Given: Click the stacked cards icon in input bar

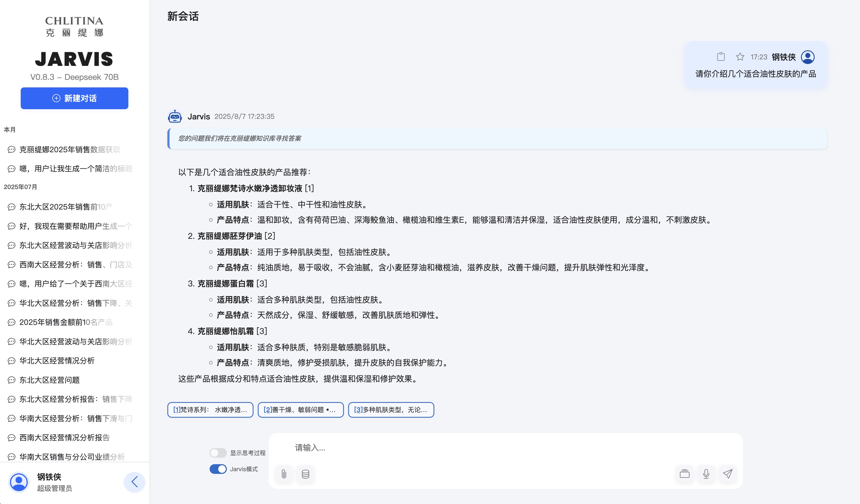Looking at the screenshot, I should pyautogui.click(x=685, y=474).
